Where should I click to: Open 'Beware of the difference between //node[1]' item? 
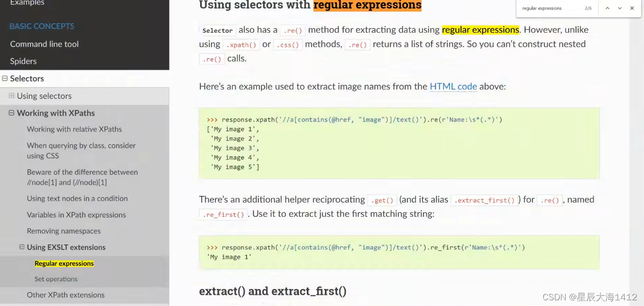pyautogui.click(x=83, y=177)
